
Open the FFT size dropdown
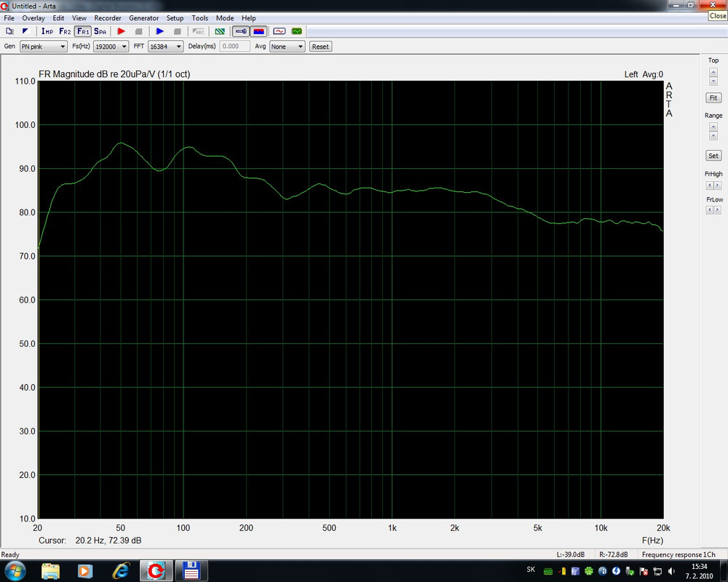pyautogui.click(x=165, y=47)
